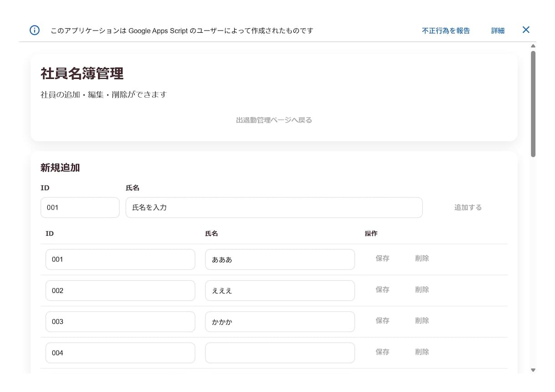
Task: Save the row for ID 001
Action: (382, 258)
